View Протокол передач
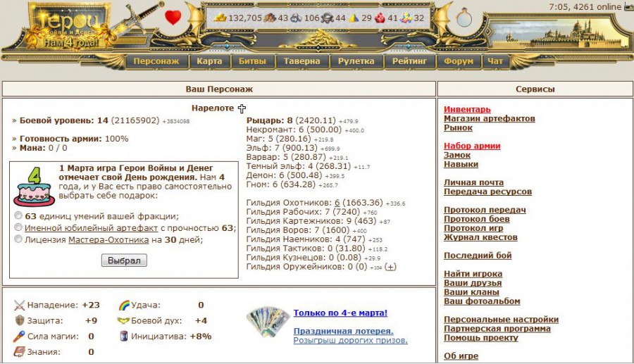 pyautogui.click(x=485, y=210)
